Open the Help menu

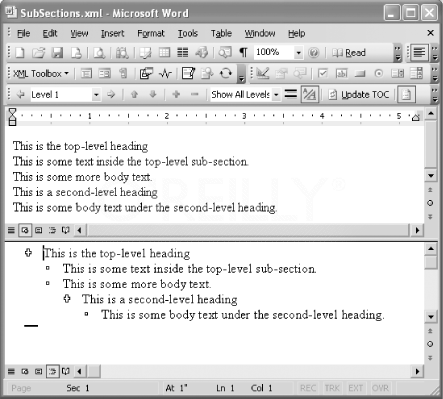pos(296,33)
